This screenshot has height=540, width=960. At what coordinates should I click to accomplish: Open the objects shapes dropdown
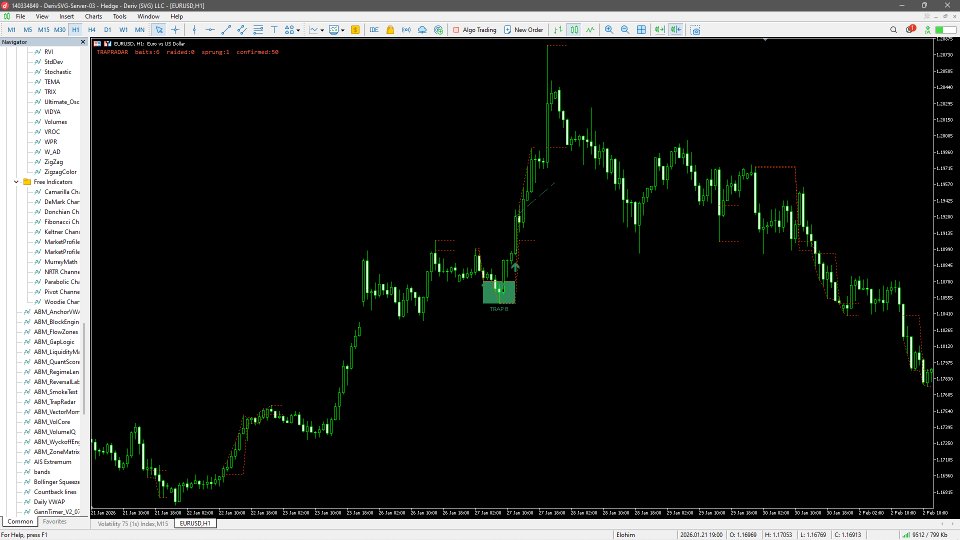pos(292,29)
